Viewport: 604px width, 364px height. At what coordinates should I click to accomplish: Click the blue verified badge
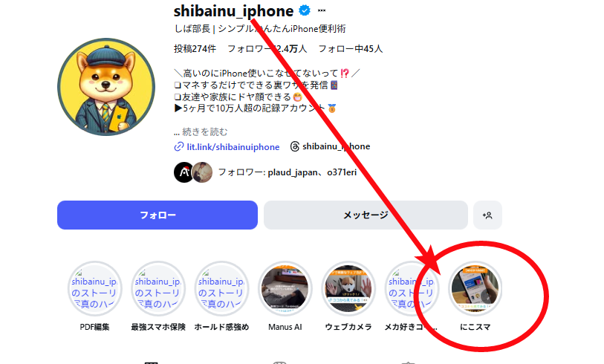coord(305,10)
